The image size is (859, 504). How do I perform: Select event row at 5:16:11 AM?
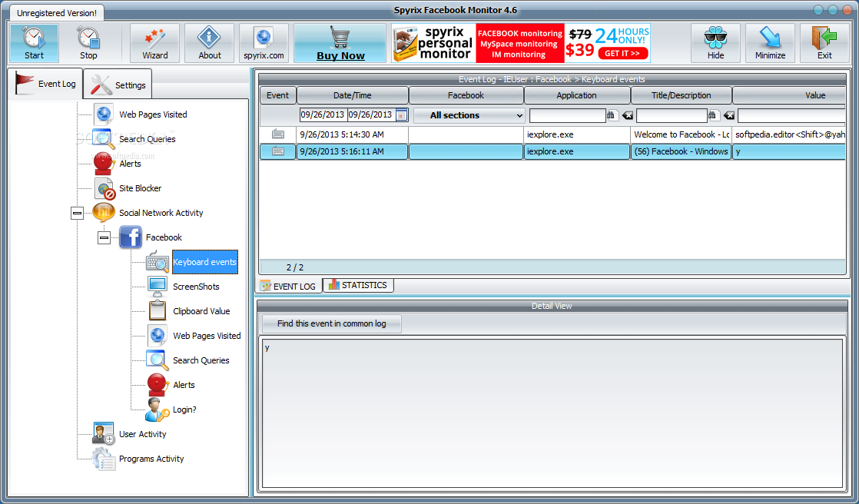pos(552,152)
